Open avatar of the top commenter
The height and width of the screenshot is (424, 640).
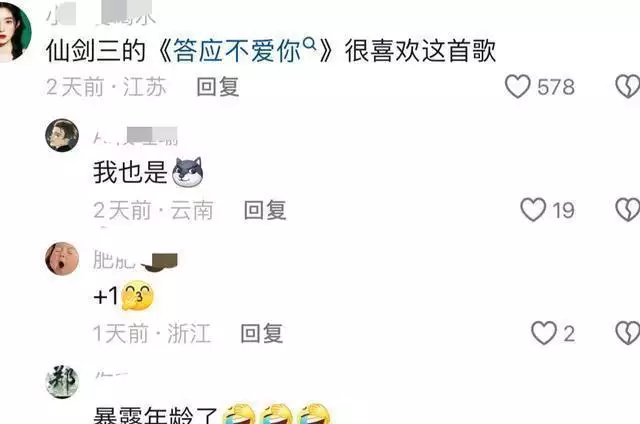point(15,32)
